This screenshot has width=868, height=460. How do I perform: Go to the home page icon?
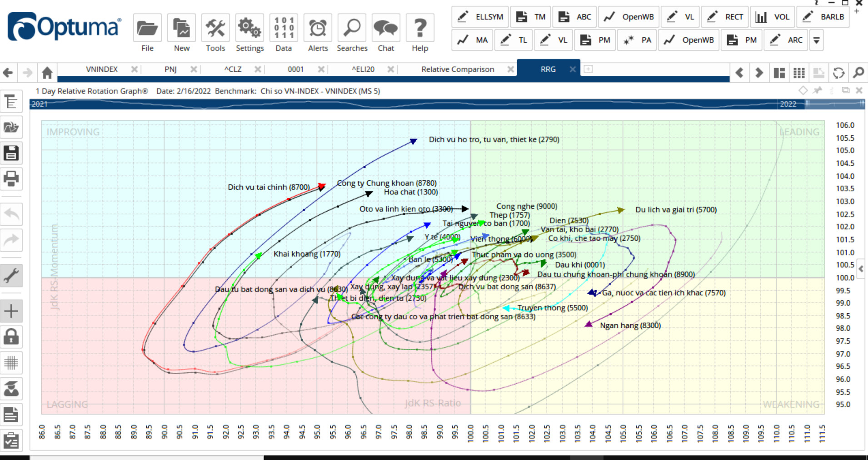point(47,73)
